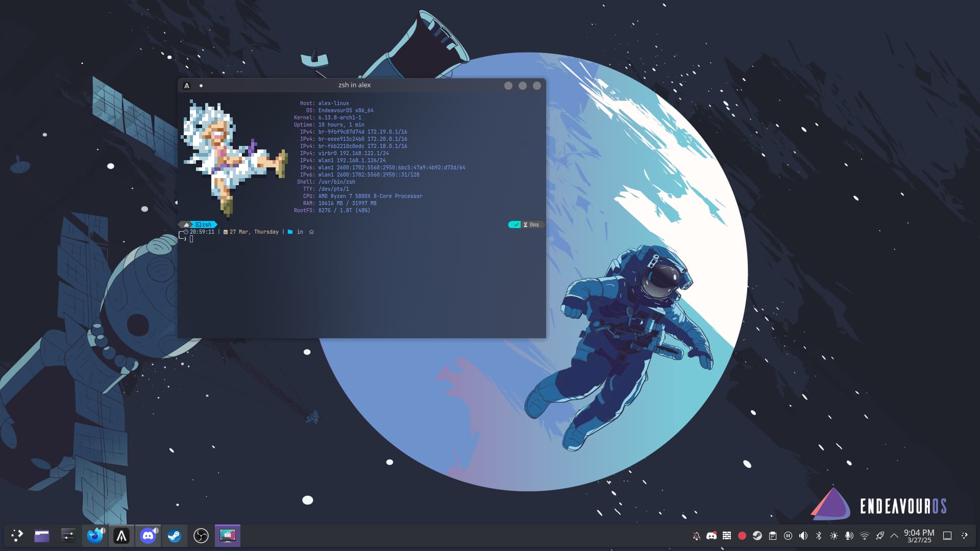The width and height of the screenshot is (980, 551).
Task: Open the Steam system tray icon
Action: coord(757,536)
